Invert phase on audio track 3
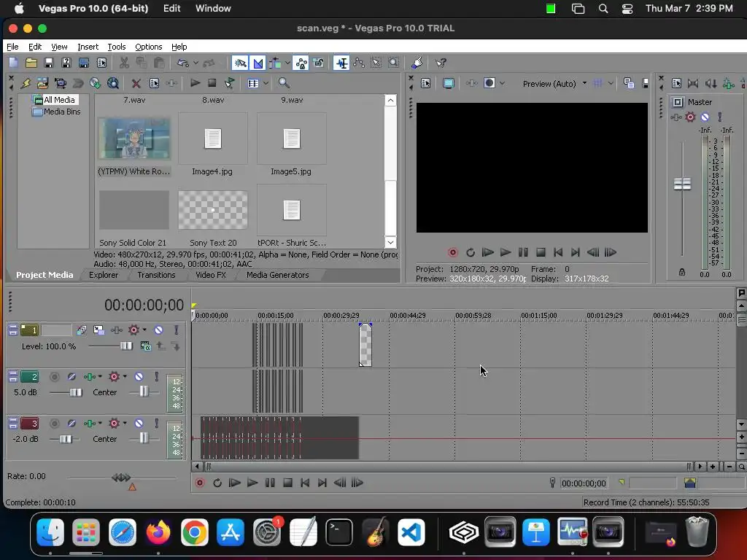747x560 pixels. (71, 424)
